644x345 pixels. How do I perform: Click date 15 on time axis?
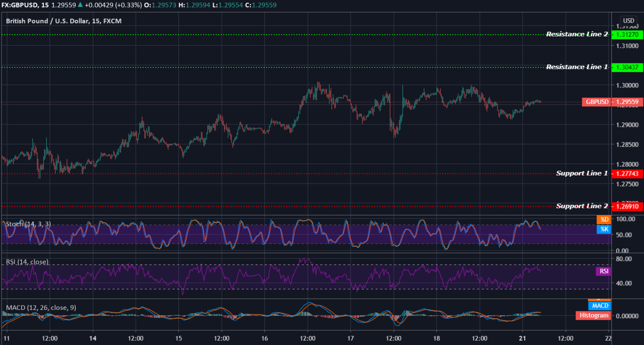(x=178, y=338)
